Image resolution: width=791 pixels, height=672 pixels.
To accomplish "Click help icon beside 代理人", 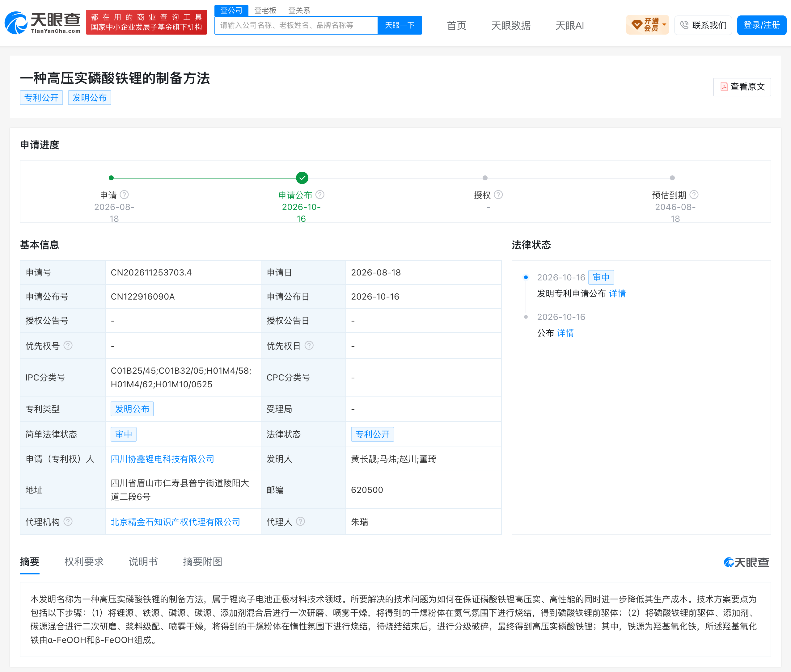I will pos(300,522).
